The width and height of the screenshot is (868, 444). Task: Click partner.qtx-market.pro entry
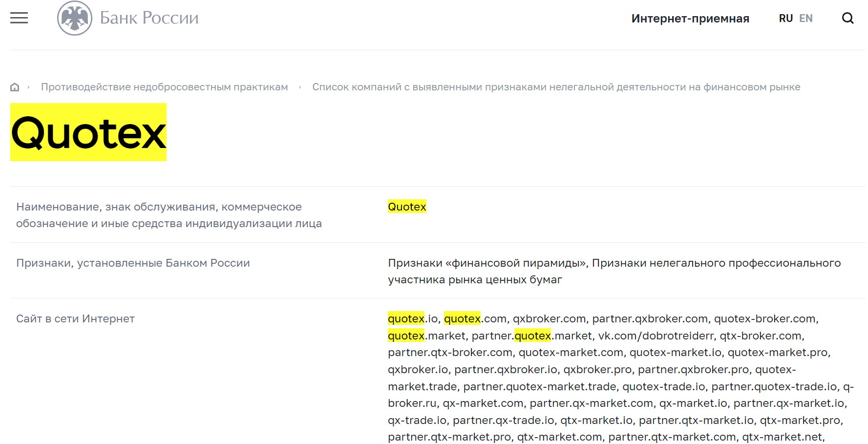[449, 437]
